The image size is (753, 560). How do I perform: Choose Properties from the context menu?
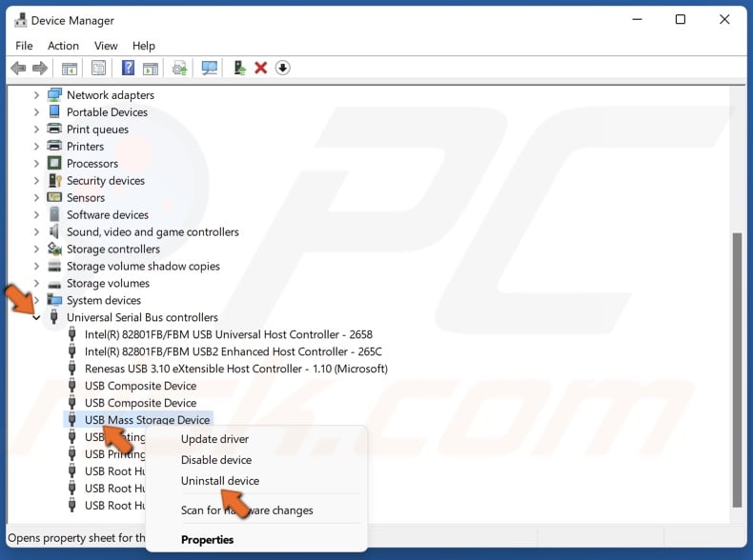pyautogui.click(x=207, y=539)
